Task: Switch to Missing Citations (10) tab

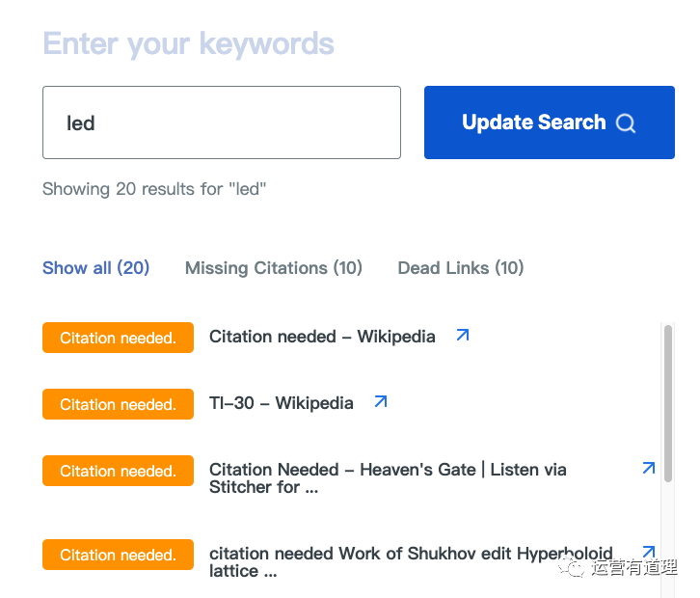Action: click(274, 268)
